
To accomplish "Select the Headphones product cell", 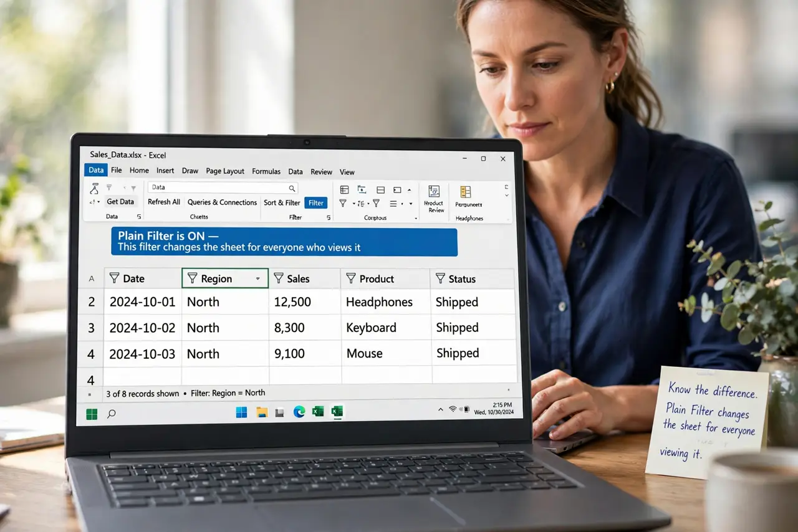I will pyautogui.click(x=386, y=302).
